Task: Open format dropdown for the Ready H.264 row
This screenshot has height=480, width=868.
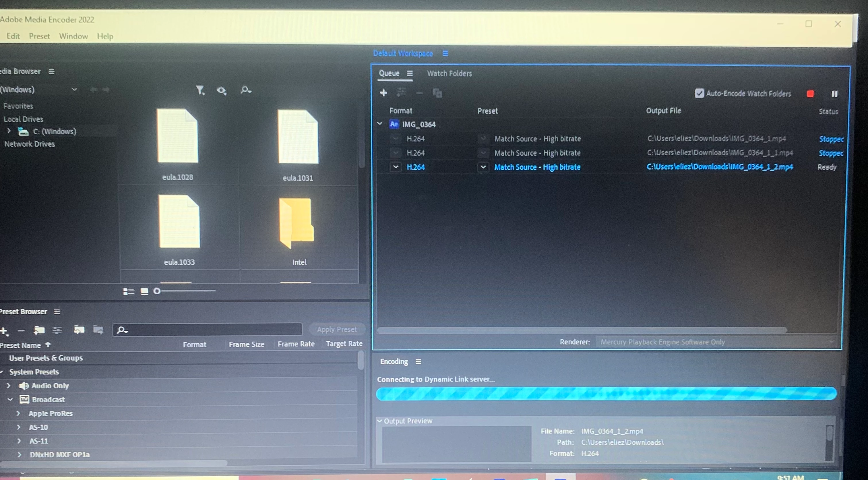Action: point(396,167)
